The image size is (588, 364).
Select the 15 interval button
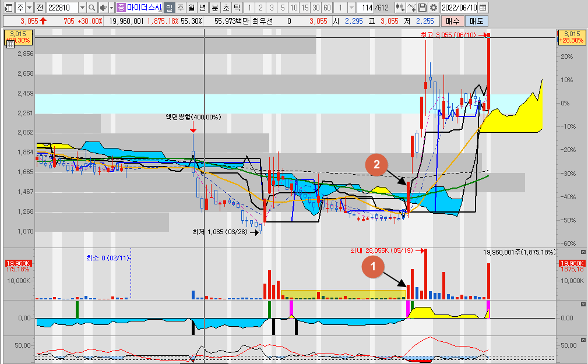tap(305, 7)
